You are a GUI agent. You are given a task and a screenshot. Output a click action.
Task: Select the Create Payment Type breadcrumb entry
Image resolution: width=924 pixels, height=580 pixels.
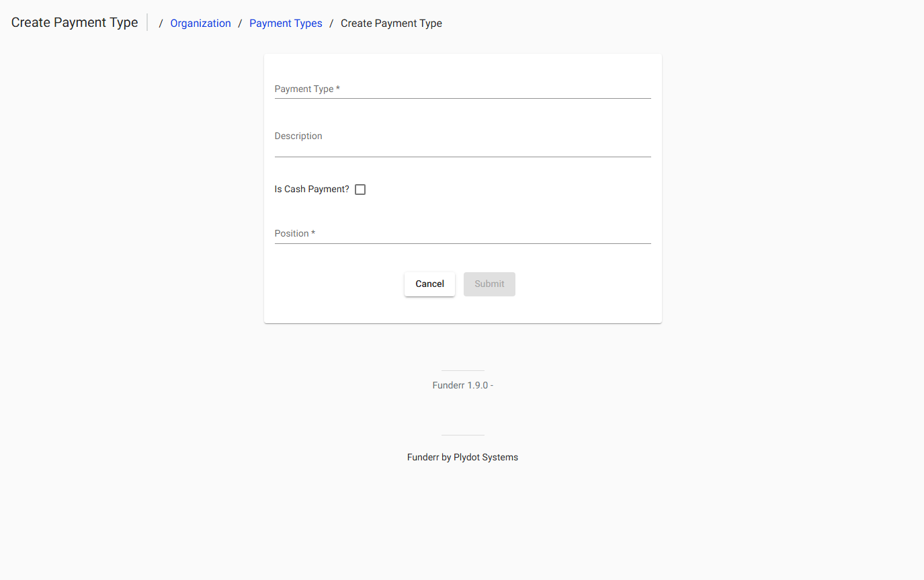[391, 23]
